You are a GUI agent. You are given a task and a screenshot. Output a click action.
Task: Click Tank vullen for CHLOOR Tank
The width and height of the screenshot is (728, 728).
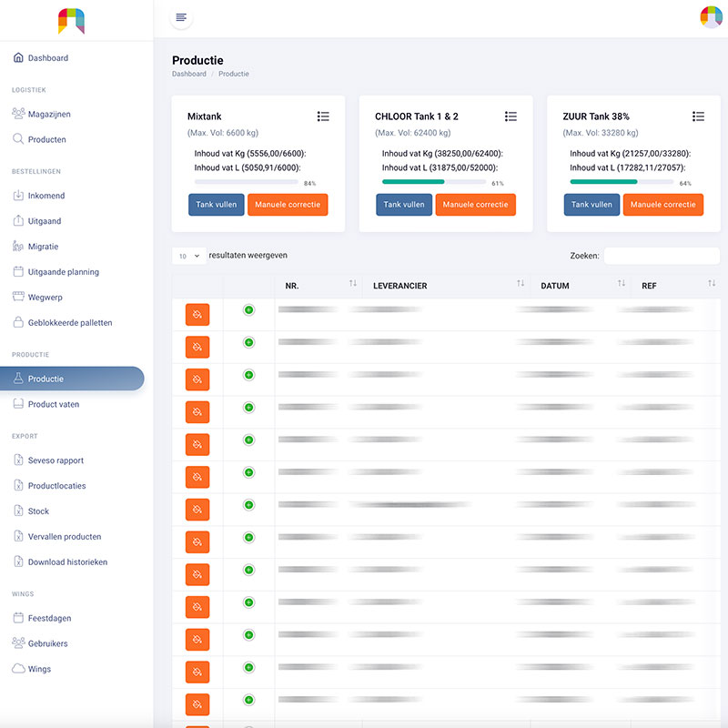(404, 205)
